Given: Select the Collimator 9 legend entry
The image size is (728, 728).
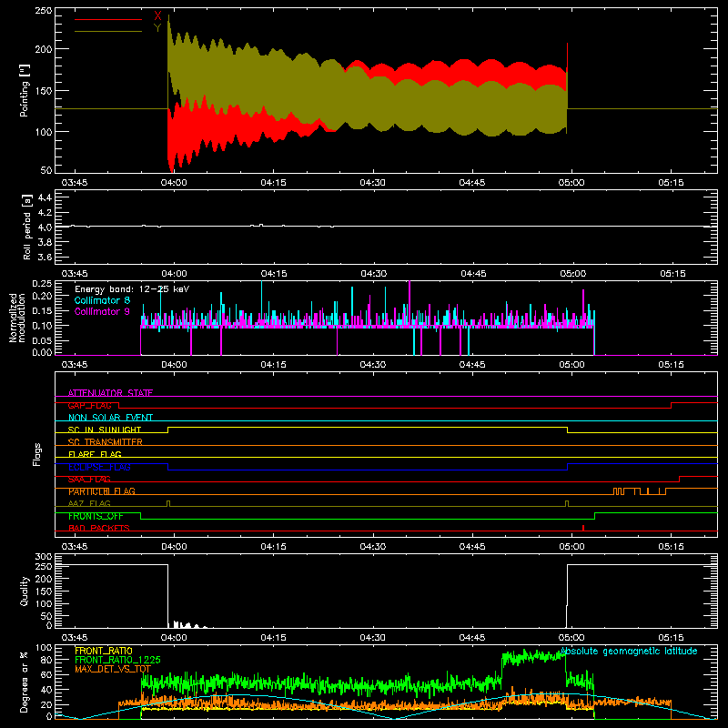Looking at the screenshot, I should pyautogui.click(x=102, y=311).
